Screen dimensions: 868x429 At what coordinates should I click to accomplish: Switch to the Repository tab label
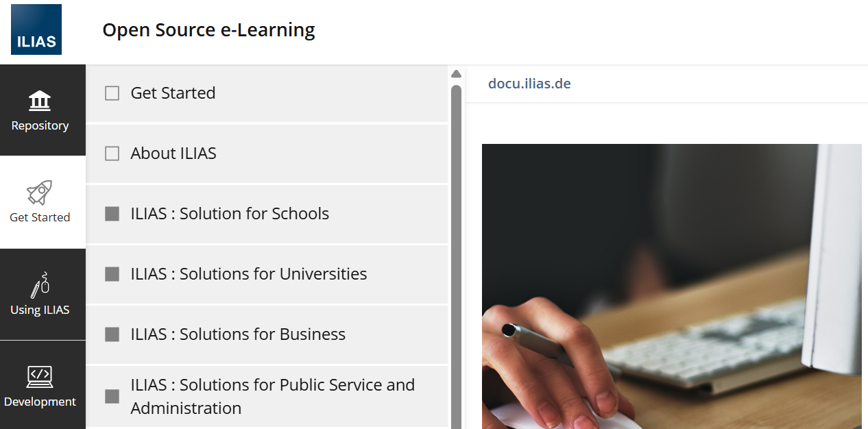point(40,126)
